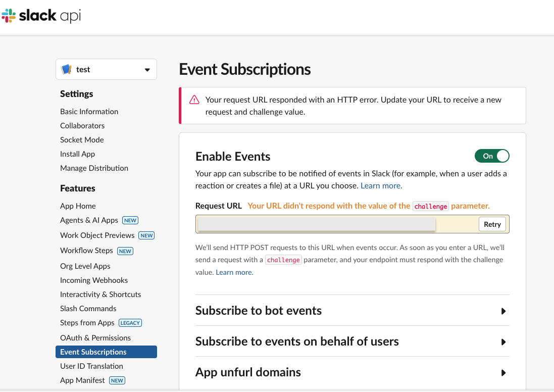
Task: Open App Manifest from the sidebar
Action: [x=82, y=380]
